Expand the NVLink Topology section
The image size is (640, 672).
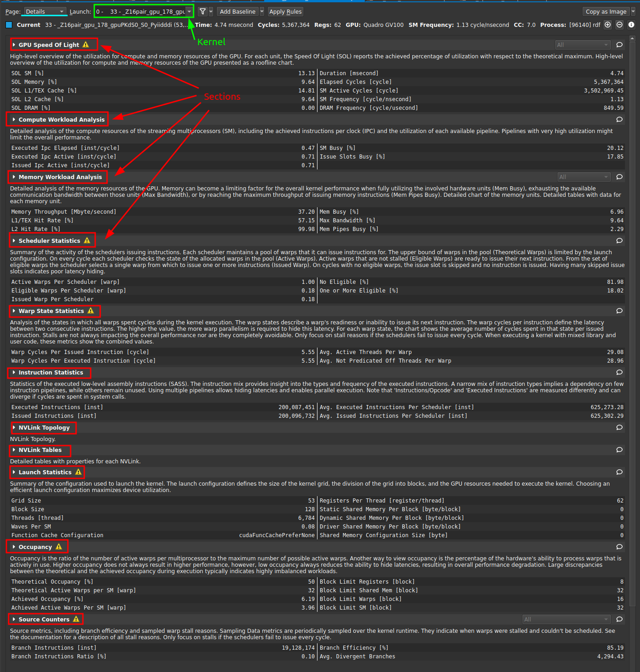[14, 428]
